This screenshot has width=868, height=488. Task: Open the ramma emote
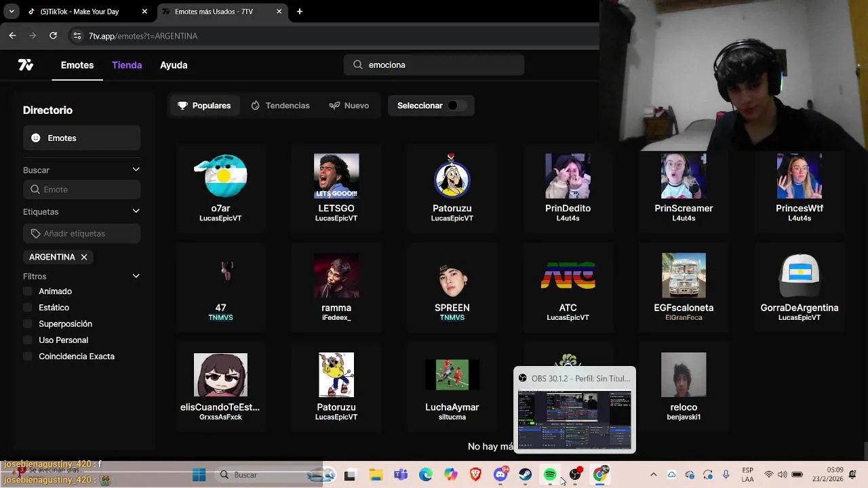click(336, 287)
